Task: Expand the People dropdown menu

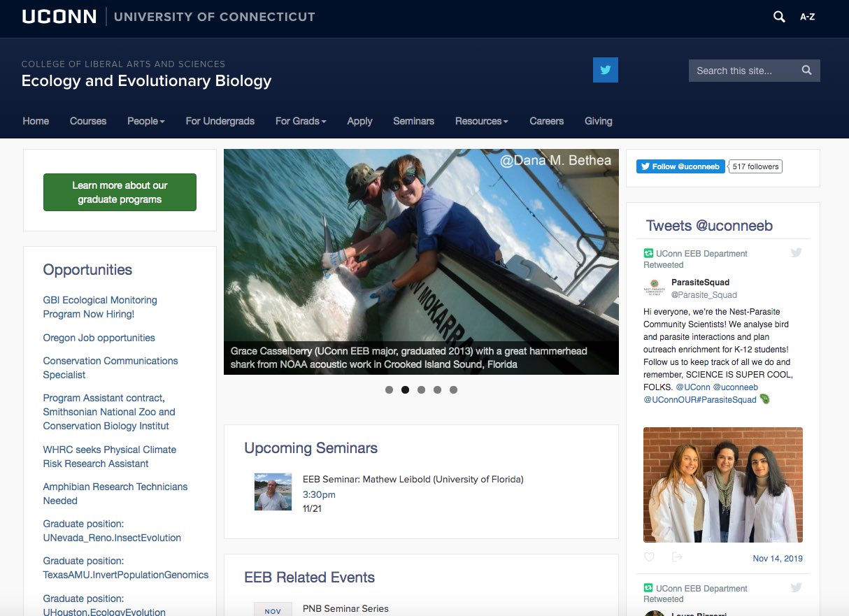Action: [146, 121]
